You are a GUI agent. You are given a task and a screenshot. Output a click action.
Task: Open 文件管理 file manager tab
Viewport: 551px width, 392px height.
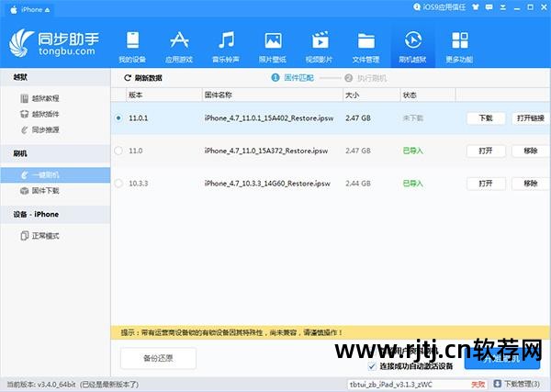tap(366, 47)
